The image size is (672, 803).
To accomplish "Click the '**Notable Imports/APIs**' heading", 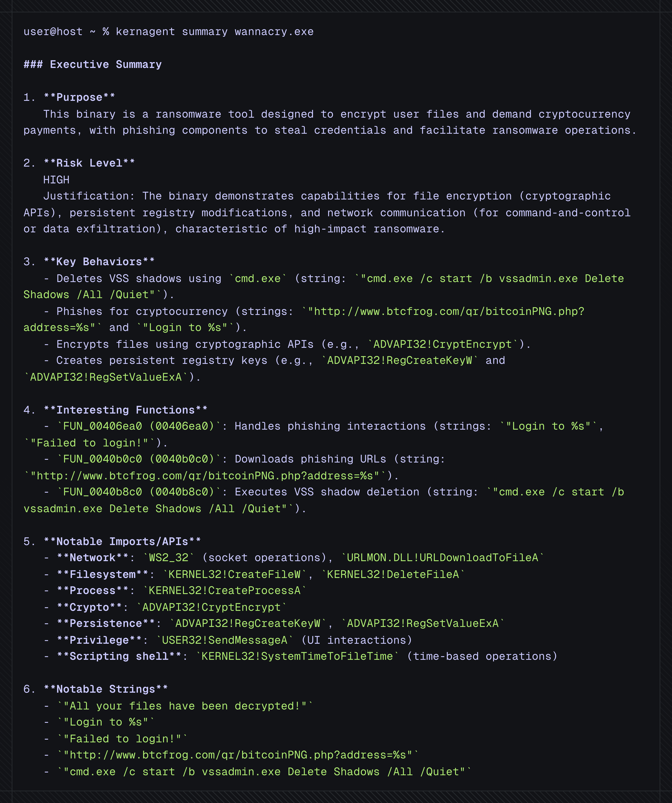I will [x=122, y=542].
